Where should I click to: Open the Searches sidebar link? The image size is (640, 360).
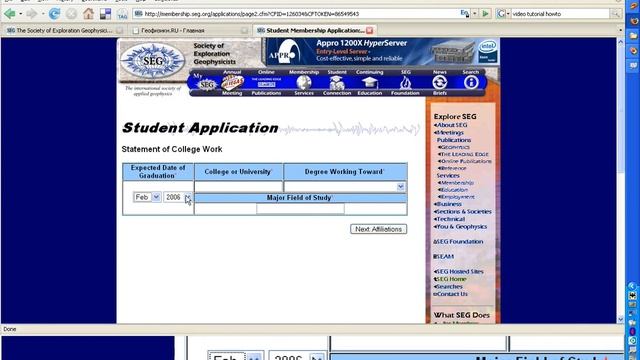point(448,287)
